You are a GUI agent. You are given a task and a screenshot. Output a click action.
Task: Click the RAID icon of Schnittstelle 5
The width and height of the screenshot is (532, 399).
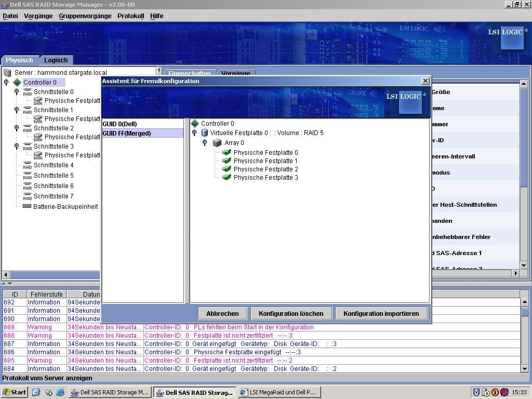tap(28, 176)
